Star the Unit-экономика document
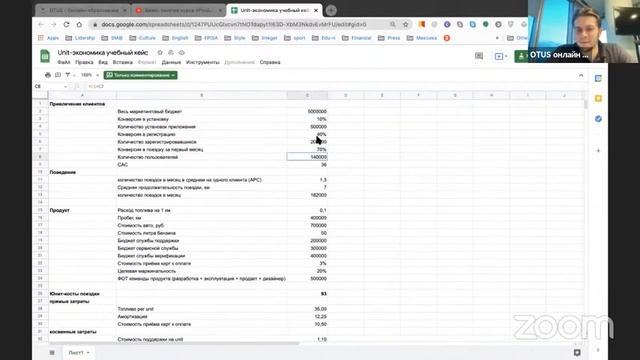This screenshot has width=640, height=360. coord(160,53)
